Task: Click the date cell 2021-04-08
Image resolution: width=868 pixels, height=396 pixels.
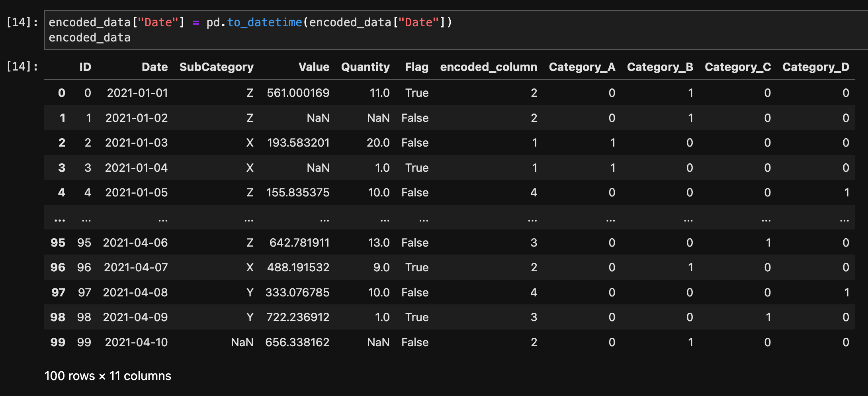Action: pyautogui.click(x=135, y=292)
